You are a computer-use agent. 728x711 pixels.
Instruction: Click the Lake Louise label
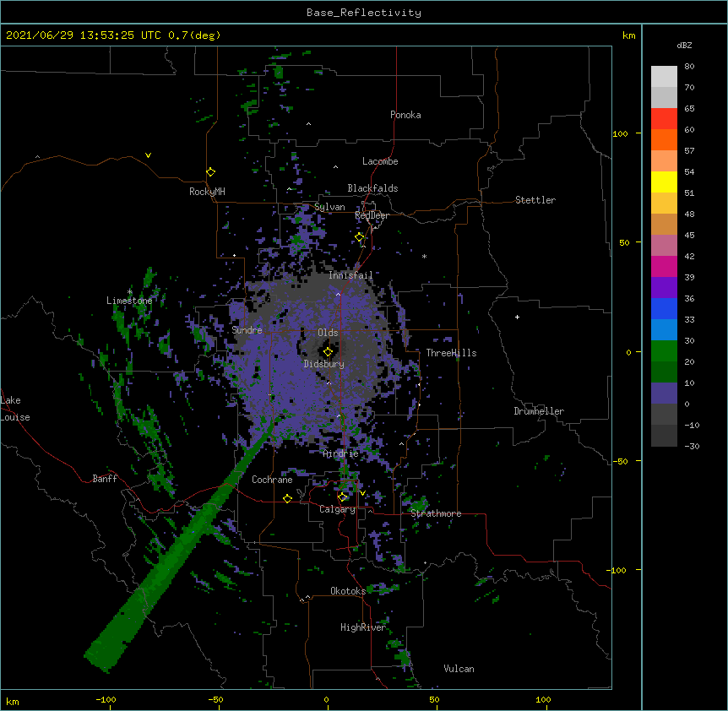tap(15, 409)
